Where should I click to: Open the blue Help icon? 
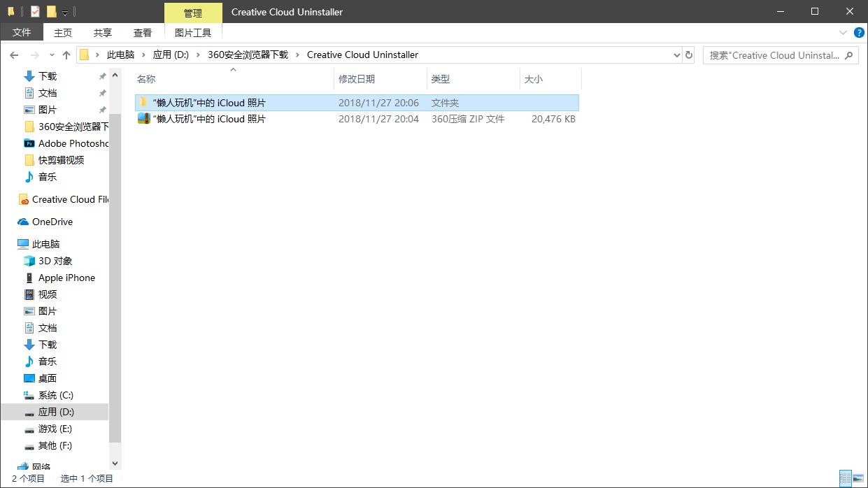coord(859,33)
